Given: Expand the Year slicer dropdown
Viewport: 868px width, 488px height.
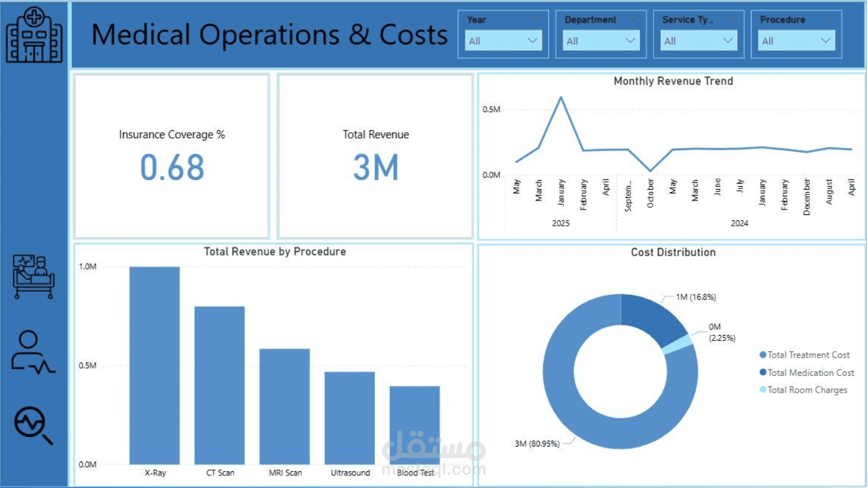Looking at the screenshot, I should (x=503, y=41).
